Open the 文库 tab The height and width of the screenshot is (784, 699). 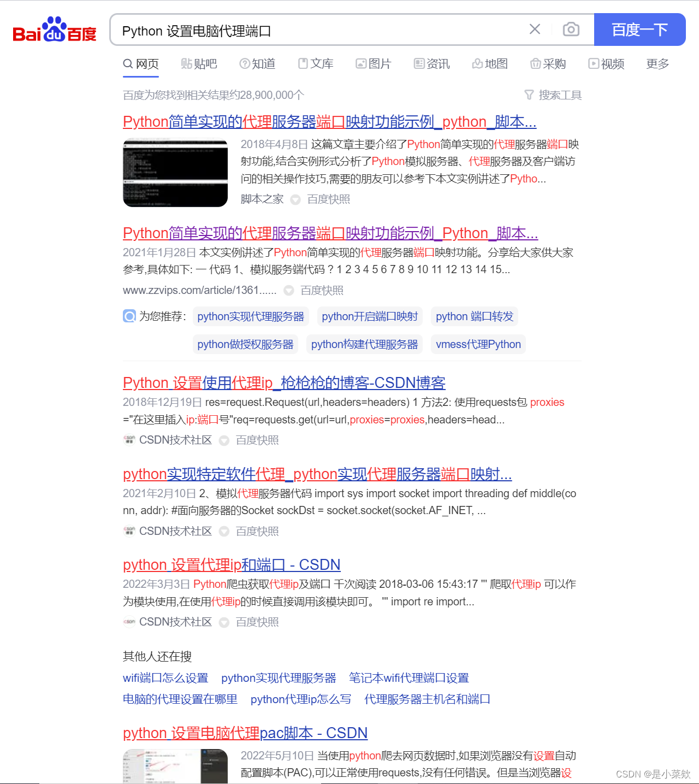point(316,64)
